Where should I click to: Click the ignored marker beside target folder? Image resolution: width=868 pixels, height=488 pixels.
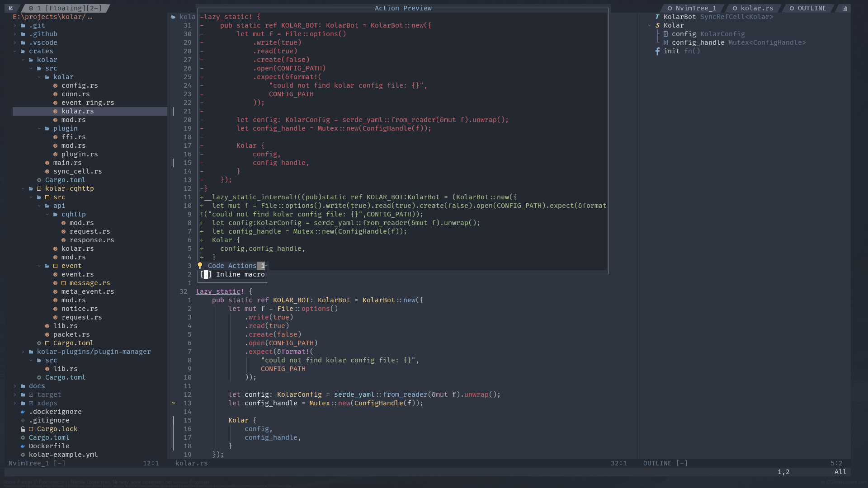31,394
